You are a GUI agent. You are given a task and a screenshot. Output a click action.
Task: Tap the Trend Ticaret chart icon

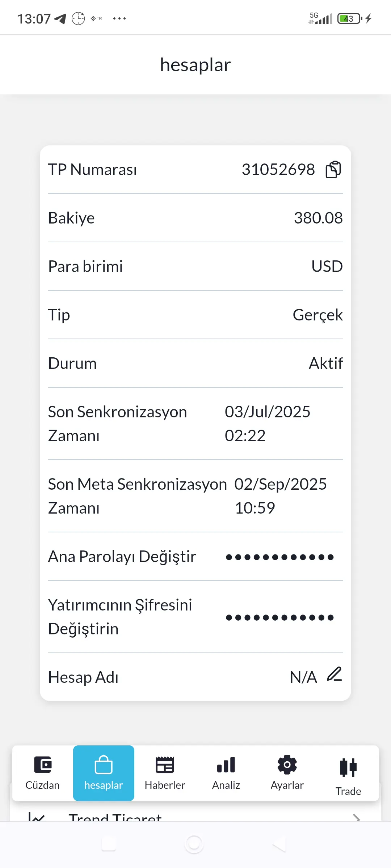pyautogui.click(x=37, y=817)
